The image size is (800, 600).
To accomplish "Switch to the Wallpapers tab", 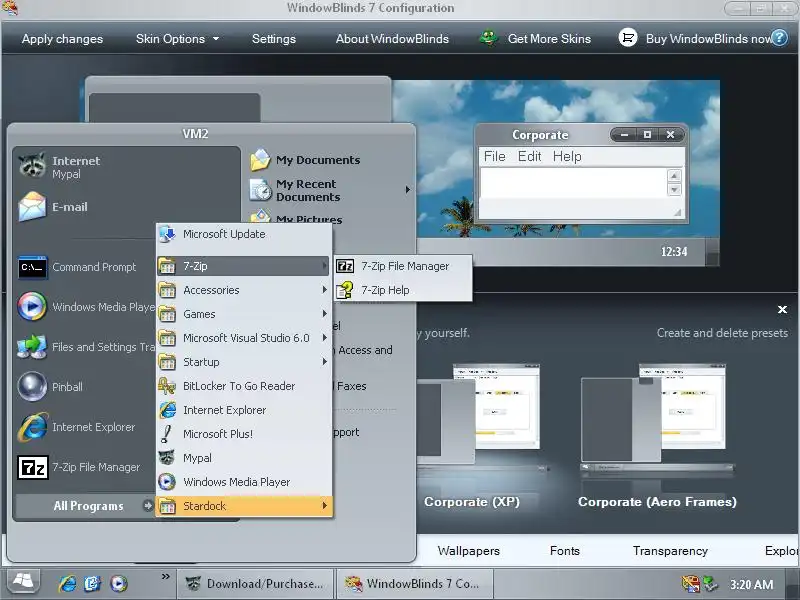I will pos(468,551).
